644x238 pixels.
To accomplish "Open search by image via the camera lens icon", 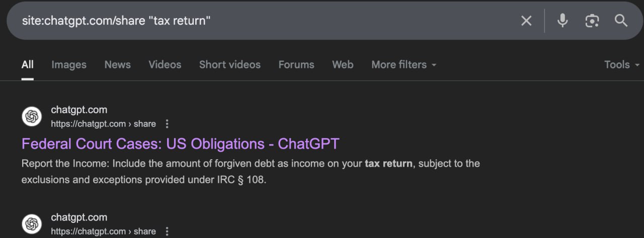I will tap(592, 21).
